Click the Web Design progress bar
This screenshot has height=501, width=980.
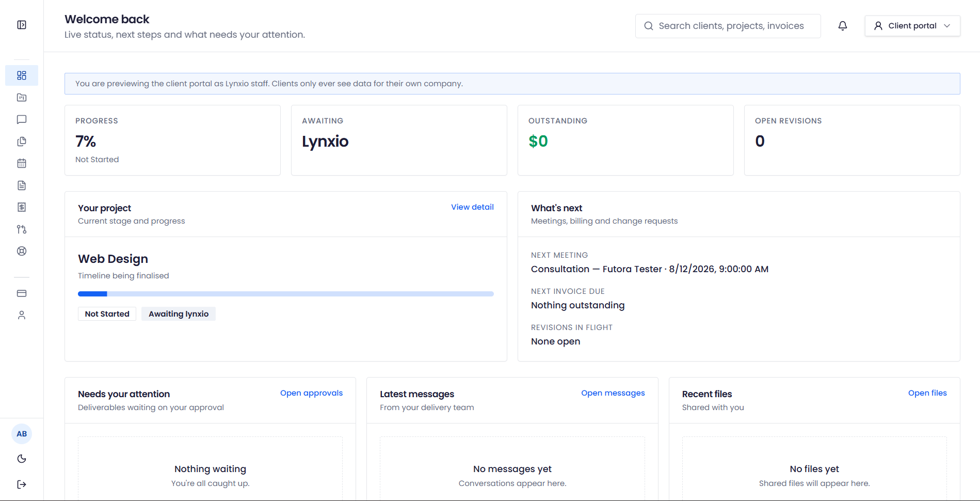tap(286, 294)
